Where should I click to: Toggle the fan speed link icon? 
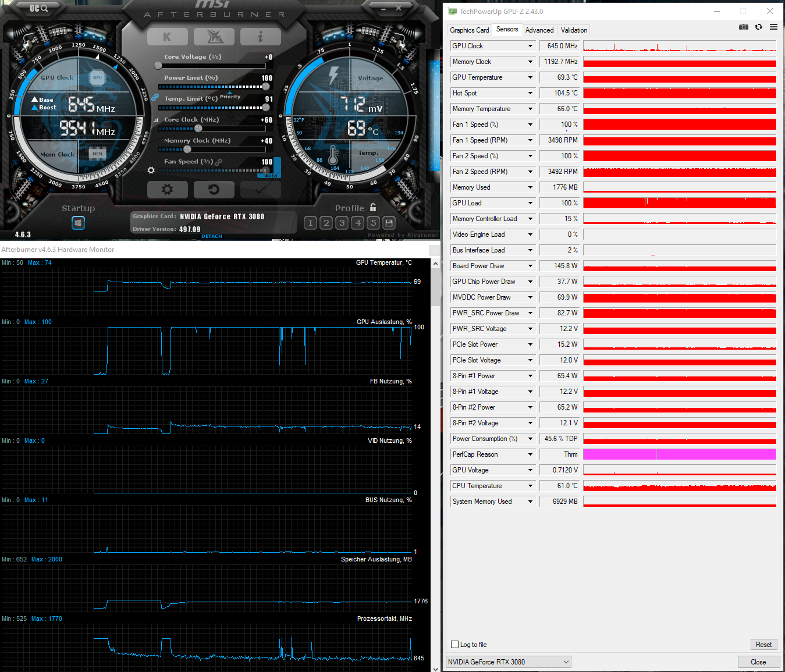pyautogui.click(x=219, y=162)
